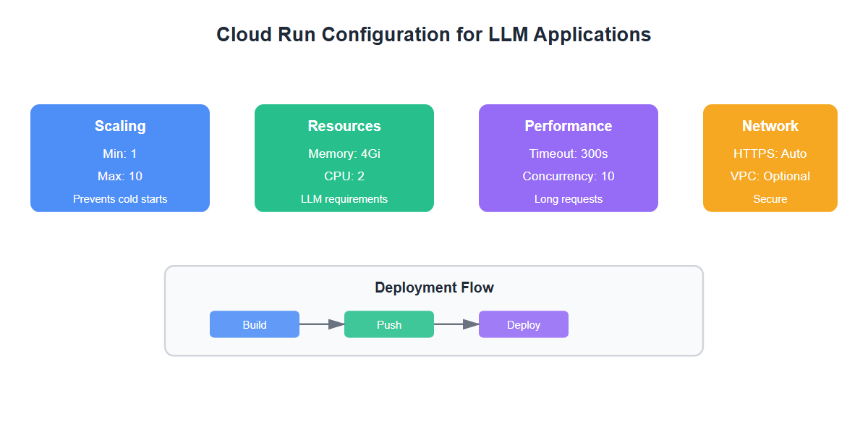The height and width of the screenshot is (433, 868).
Task: Click the 'HTTPS: Auto' label
Action: [770, 154]
